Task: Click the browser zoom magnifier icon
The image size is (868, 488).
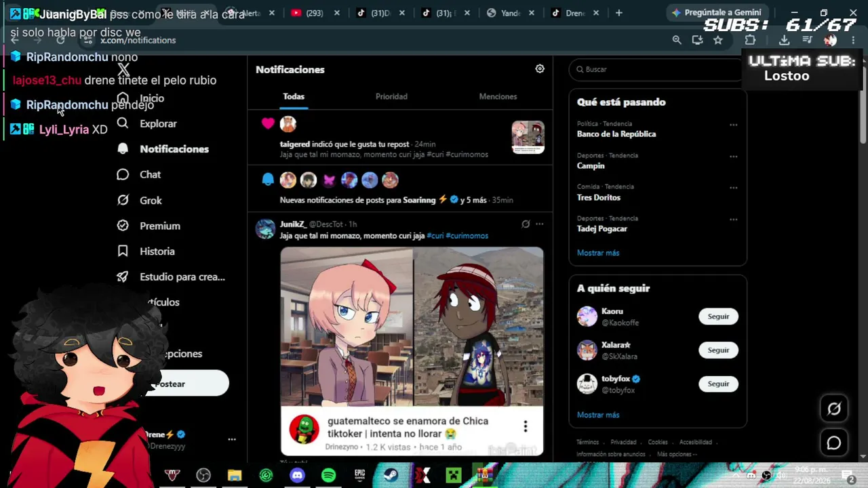Action: coord(677,40)
